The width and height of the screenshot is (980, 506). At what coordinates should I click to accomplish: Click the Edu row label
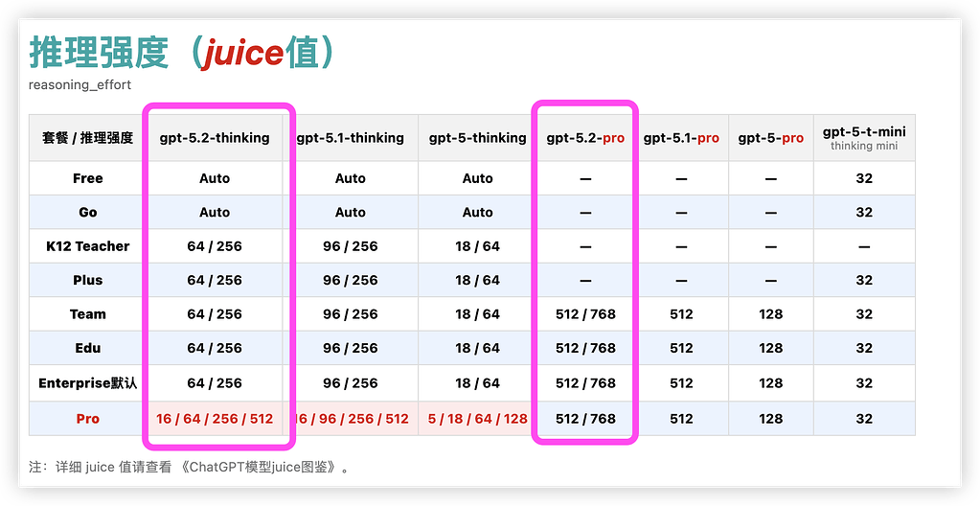pyautogui.click(x=87, y=348)
